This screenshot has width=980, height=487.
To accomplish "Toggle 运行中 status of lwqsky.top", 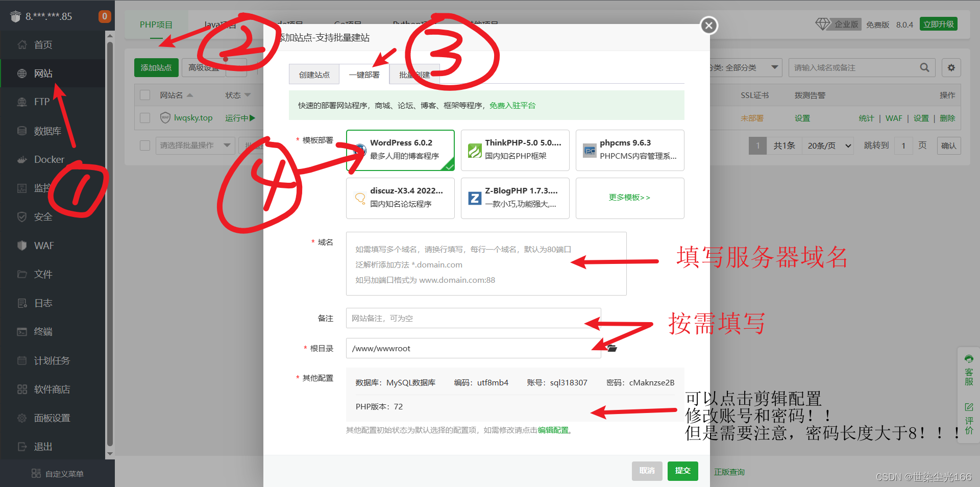I will [x=240, y=118].
